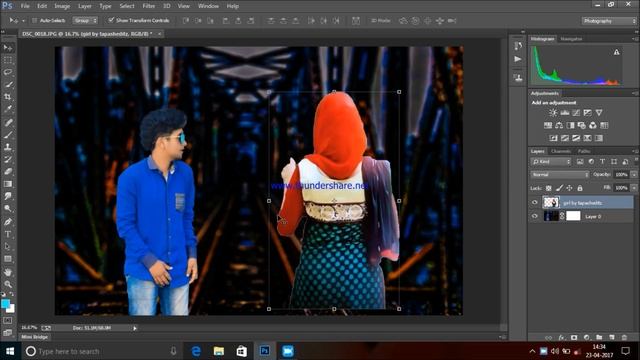
Task: Switch to the Channels tab
Action: click(561, 151)
